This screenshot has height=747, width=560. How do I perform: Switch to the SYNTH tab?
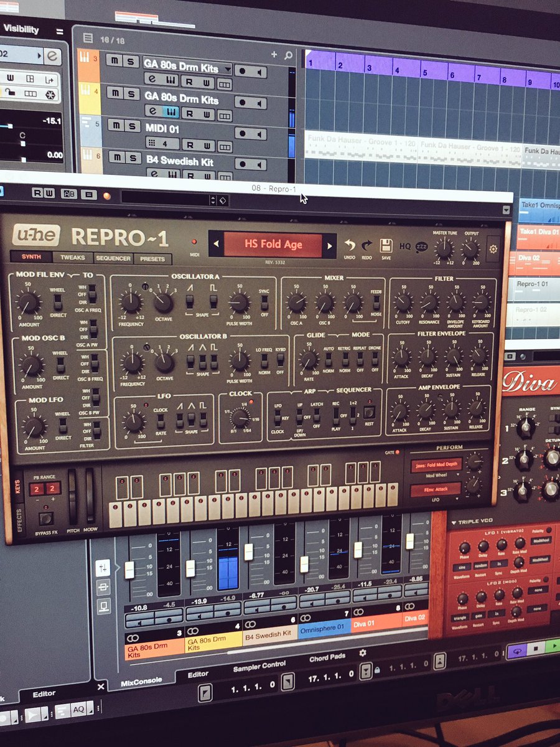pos(31,257)
